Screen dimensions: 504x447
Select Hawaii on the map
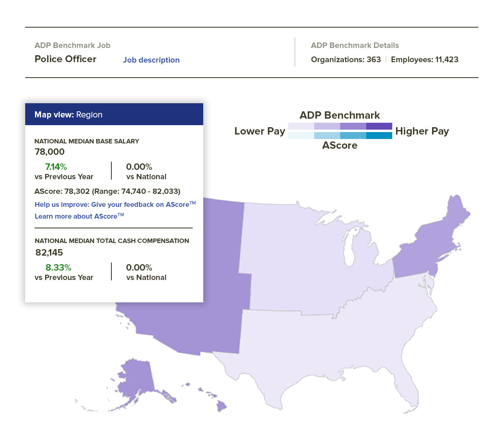[x=222, y=406]
